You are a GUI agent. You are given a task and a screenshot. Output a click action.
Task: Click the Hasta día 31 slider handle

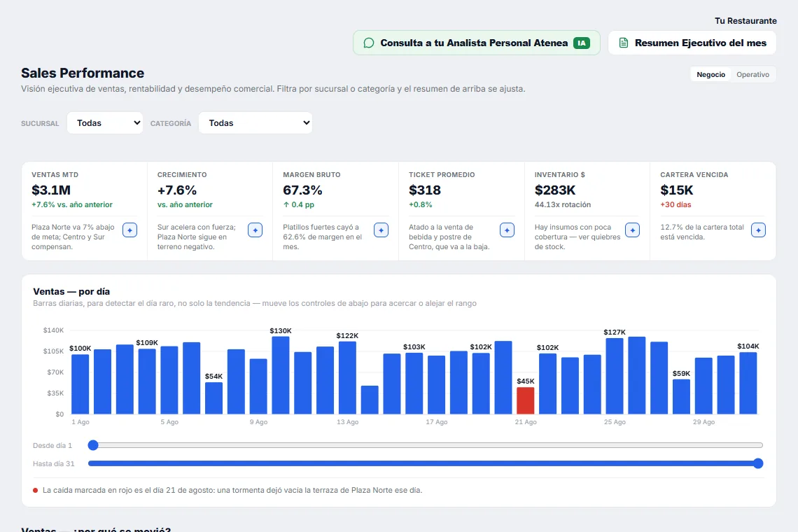tap(758, 463)
